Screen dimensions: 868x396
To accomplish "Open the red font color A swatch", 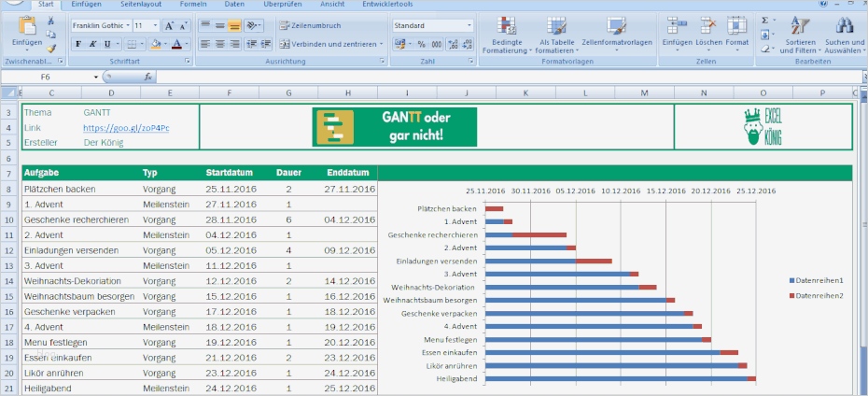I will (177, 44).
